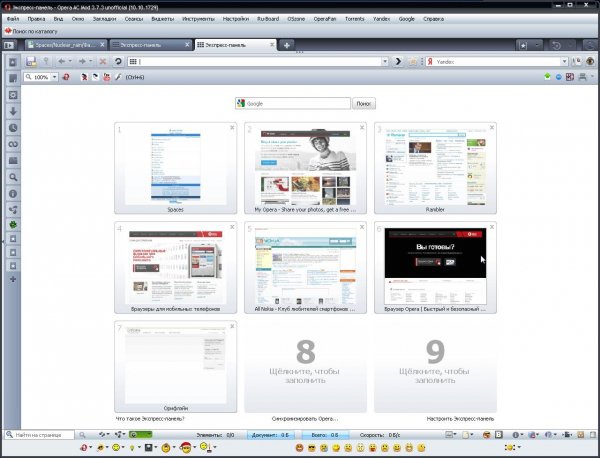Toggle the panel sidebar button left of tabs
Image resolution: width=600 pixels, height=458 pixels.
click(9, 45)
